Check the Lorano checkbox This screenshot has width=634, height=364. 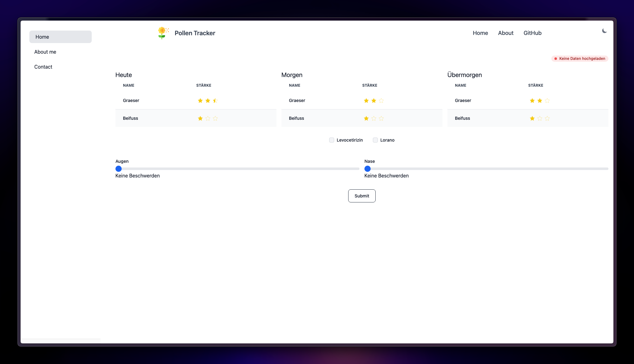pyautogui.click(x=375, y=140)
